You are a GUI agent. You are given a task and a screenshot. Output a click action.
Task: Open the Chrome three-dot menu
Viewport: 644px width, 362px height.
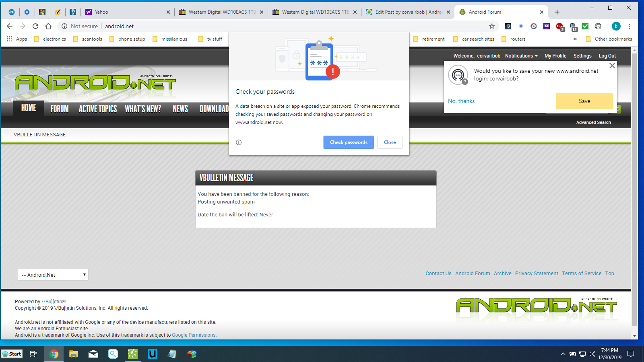click(x=629, y=26)
